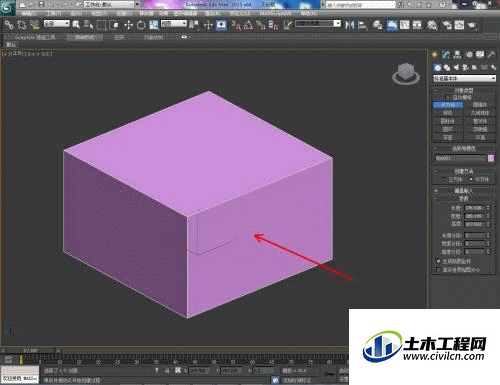Open the Standard Primitives dropdown
This screenshot has height=385, width=500.
point(464,78)
